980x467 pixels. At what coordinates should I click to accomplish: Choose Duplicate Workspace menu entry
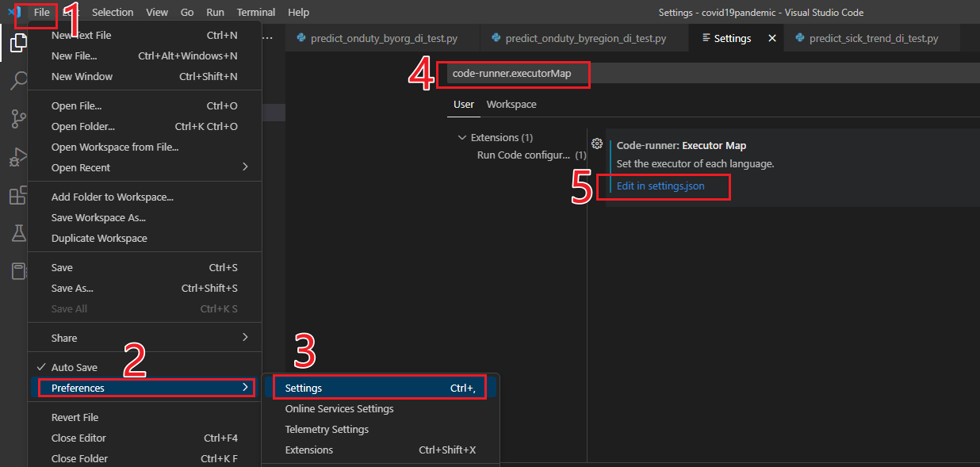[x=144, y=238]
